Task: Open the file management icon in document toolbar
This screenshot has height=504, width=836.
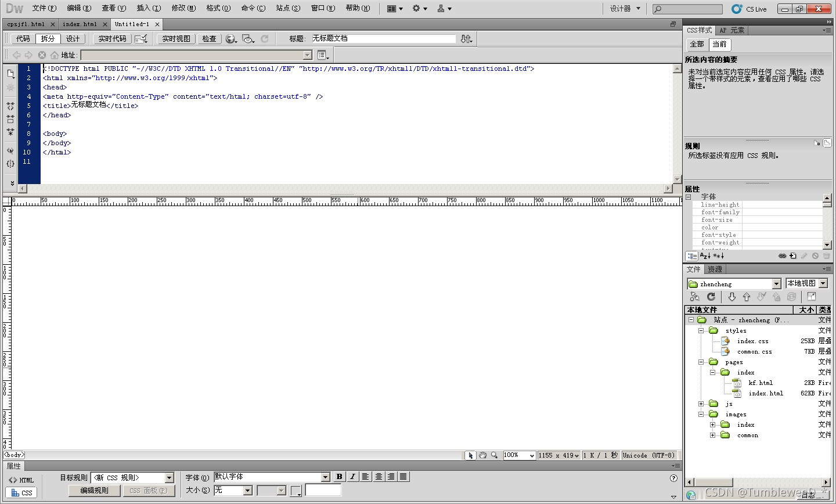Action: pos(466,39)
